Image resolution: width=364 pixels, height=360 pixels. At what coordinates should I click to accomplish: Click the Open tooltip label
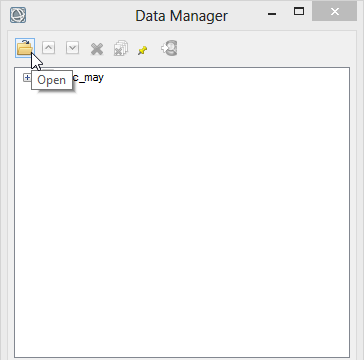pyautogui.click(x=52, y=80)
